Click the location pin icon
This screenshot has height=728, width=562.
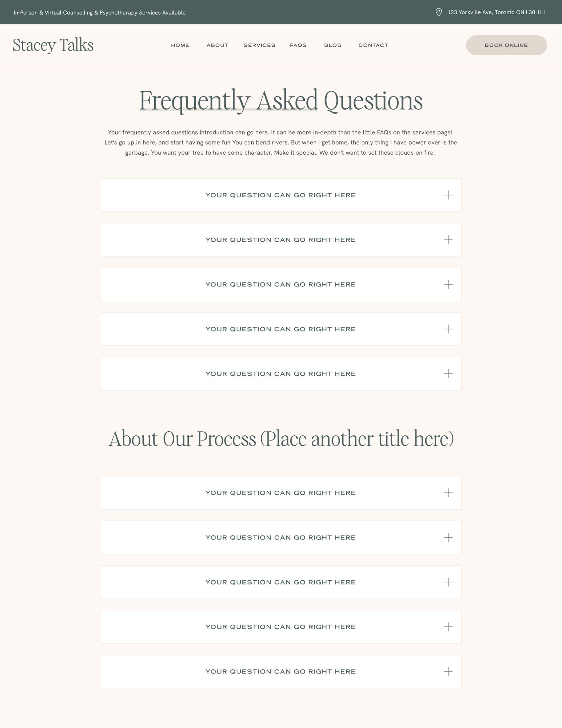point(439,12)
